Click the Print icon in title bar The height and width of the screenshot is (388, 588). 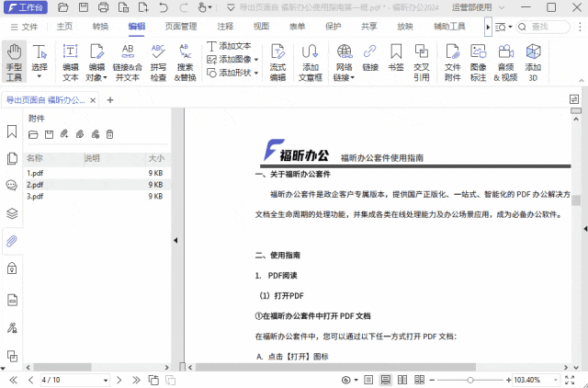tap(103, 7)
